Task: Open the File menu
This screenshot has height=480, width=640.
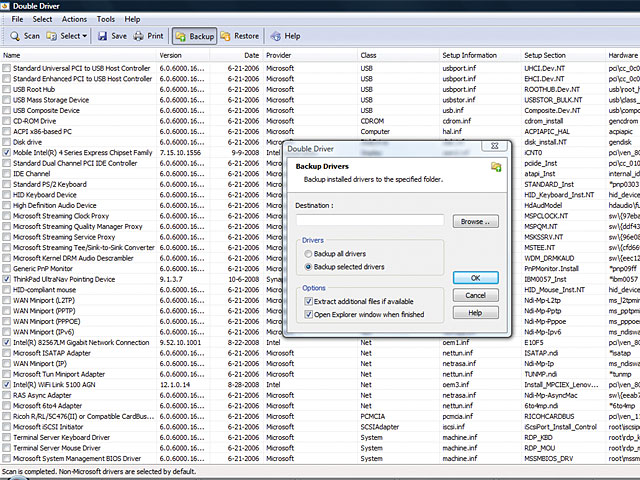Action: click(x=17, y=19)
